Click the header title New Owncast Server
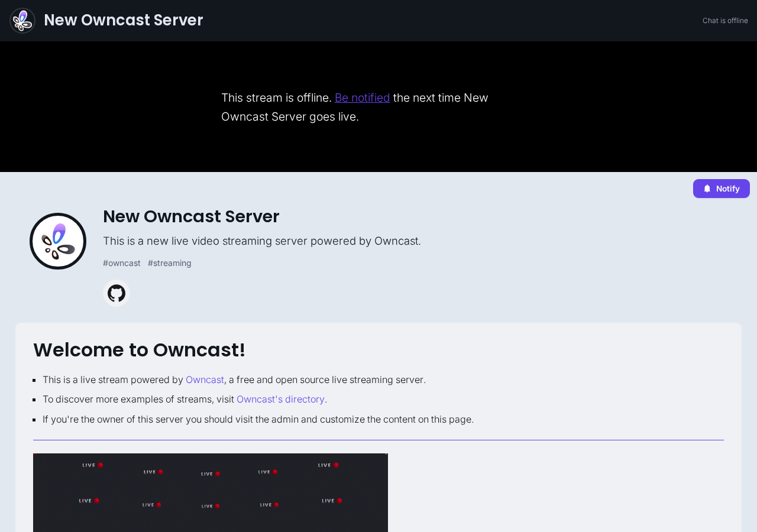 click(x=124, y=20)
